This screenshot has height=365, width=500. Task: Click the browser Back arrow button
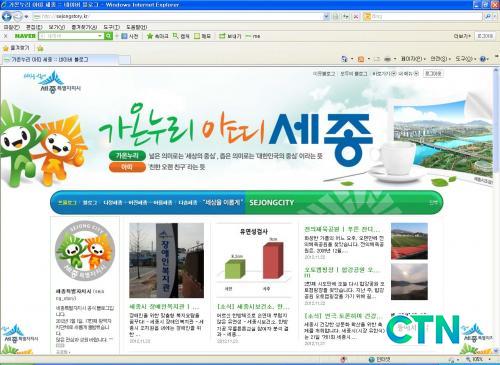click(7, 16)
